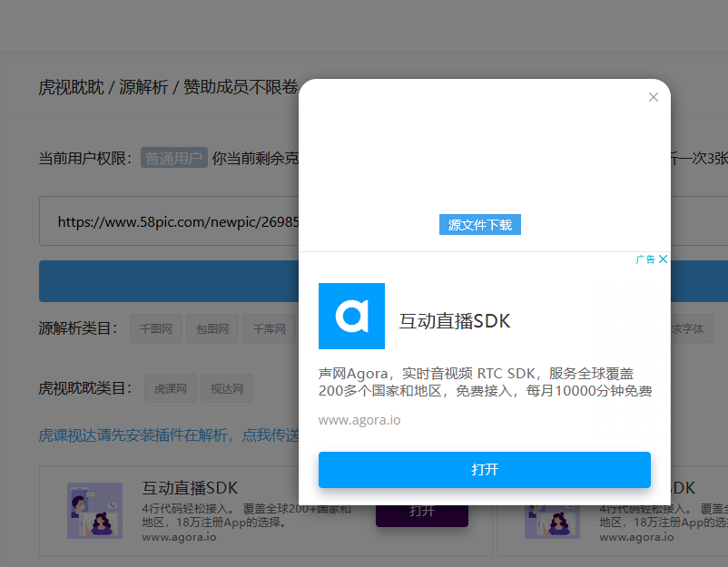Click www.agora.io in bottom-right banner
This screenshot has width=728, height=567.
[x=636, y=537]
